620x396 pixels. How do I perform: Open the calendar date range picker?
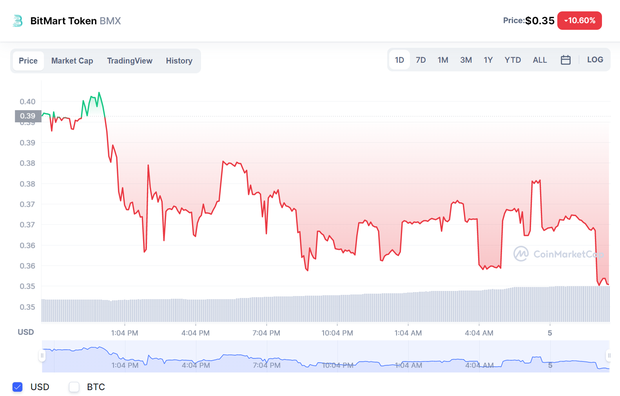point(565,60)
